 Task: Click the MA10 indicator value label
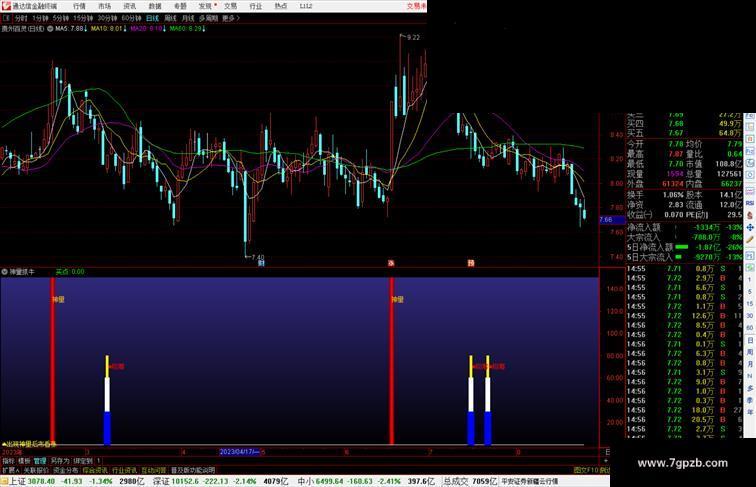(108, 29)
